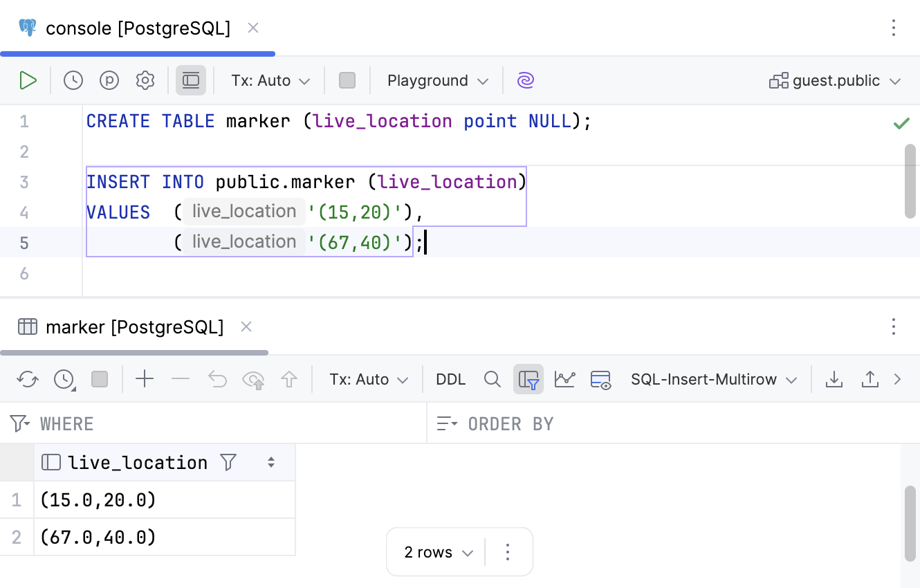Click the CREATE TABLE statement text on line 1

pyautogui.click(x=339, y=122)
